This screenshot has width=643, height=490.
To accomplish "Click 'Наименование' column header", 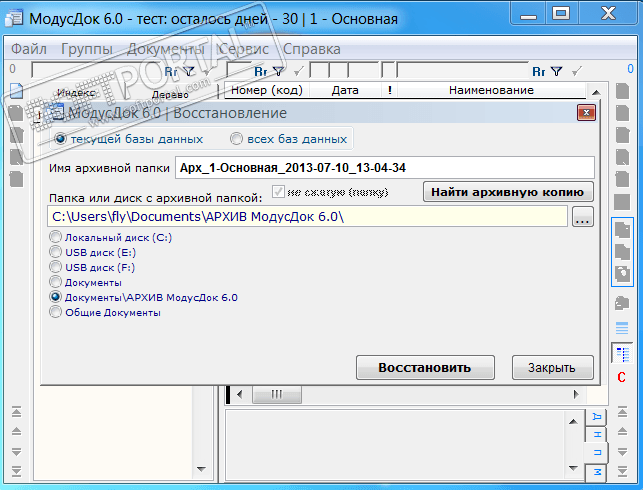I will (491, 90).
